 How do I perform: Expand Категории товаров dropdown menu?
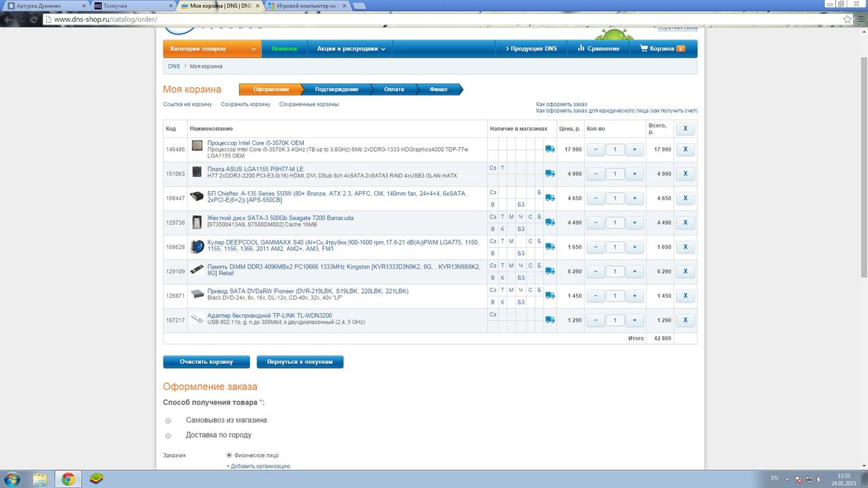pyautogui.click(x=212, y=48)
